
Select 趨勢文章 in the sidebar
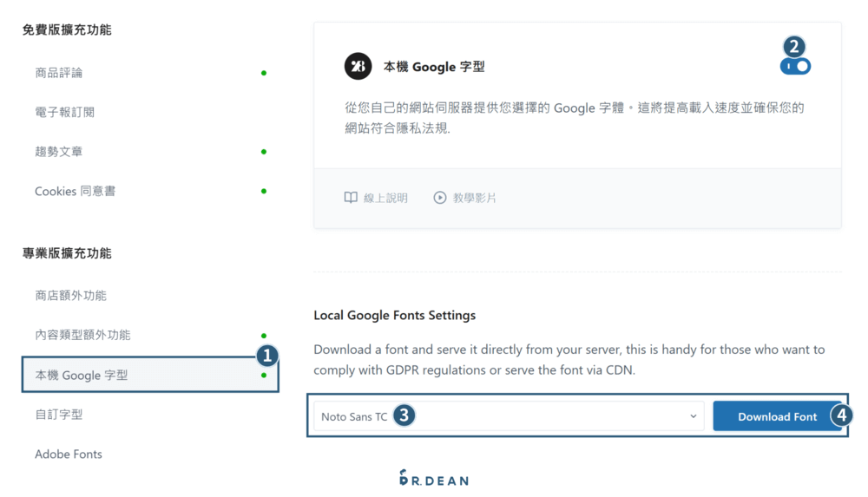tap(59, 151)
